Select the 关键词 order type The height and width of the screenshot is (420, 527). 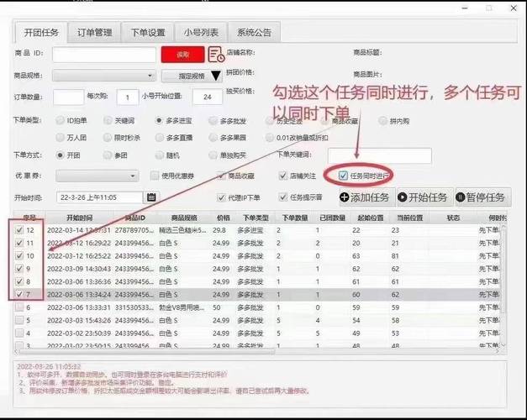pyautogui.click(x=119, y=120)
